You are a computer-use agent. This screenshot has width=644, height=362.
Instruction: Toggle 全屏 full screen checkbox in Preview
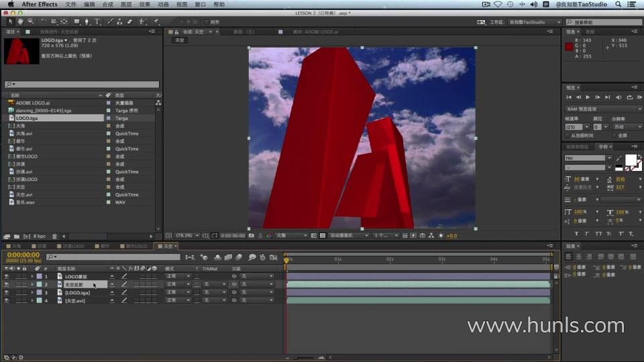click(615, 135)
